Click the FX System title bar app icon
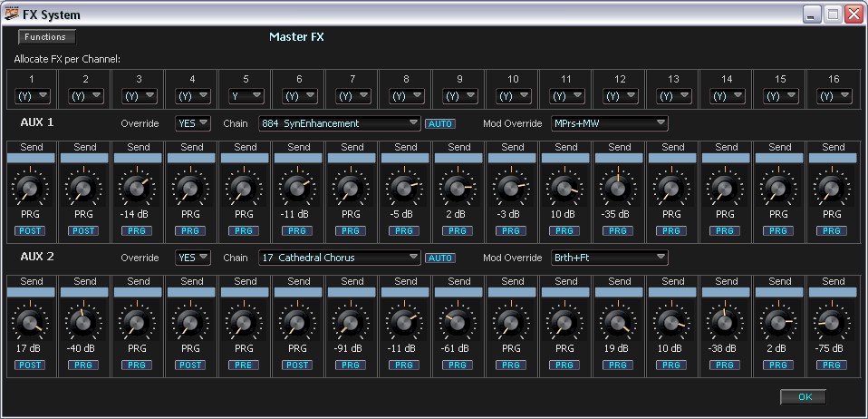Screen dimensions: 868x419 (11, 14)
